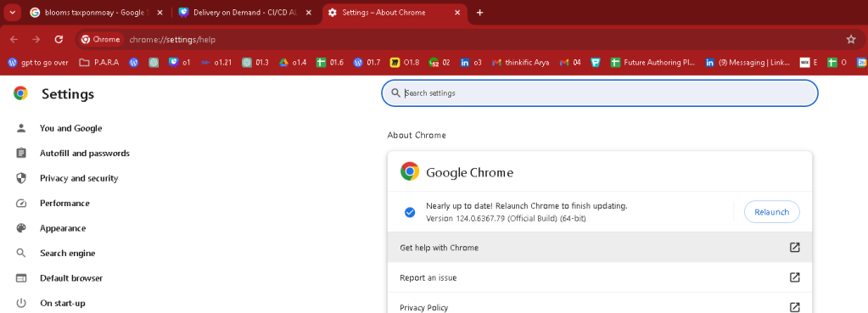This screenshot has height=313, width=868.
Task: Open the tab search dropdown arrow
Action: tap(12, 13)
